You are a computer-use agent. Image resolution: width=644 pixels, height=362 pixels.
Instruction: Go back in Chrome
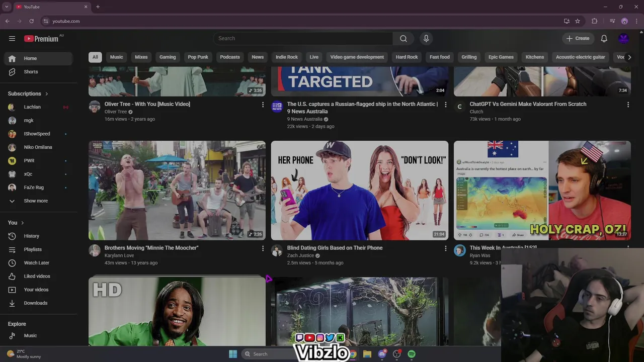click(x=7, y=21)
